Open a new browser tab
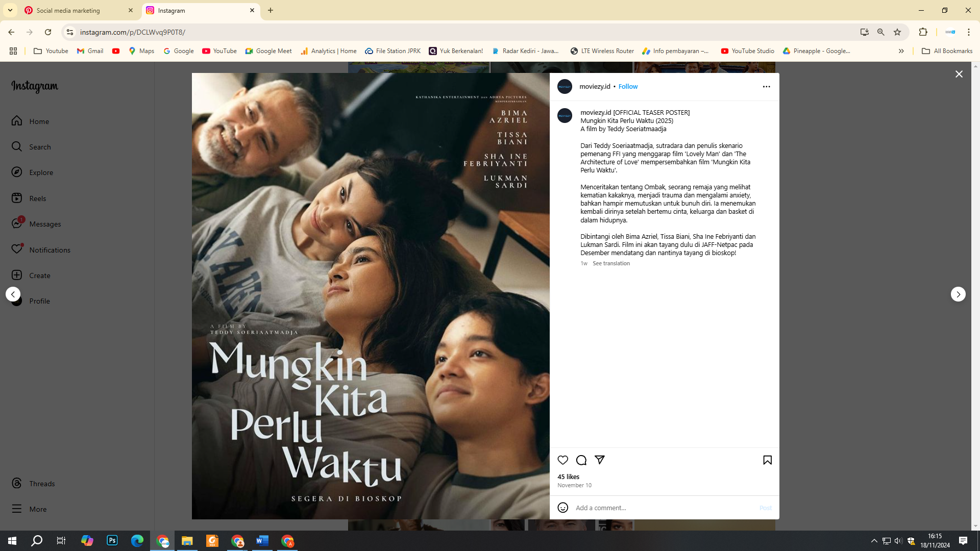Image resolution: width=980 pixels, height=551 pixels. click(x=271, y=11)
